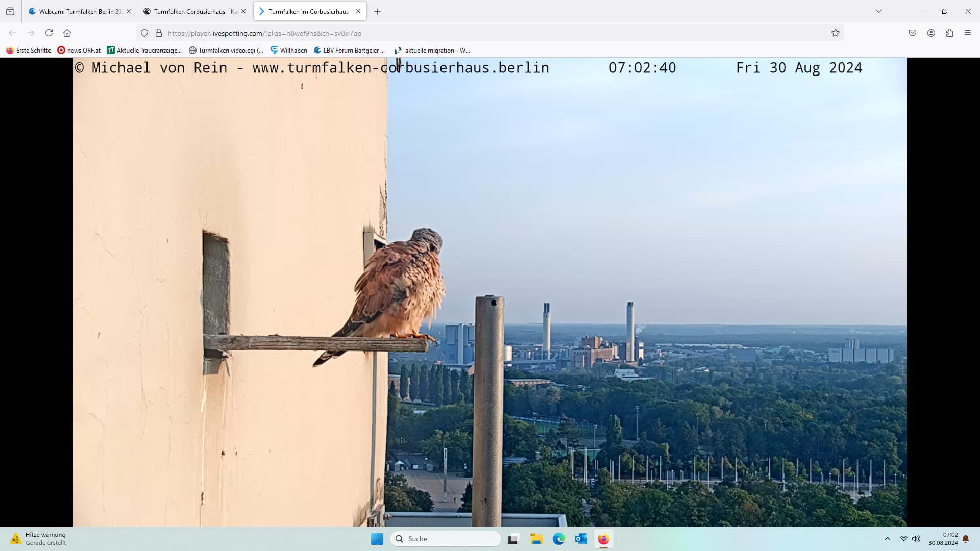Reload the current page
This screenshot has width=980, height=551.
pos(49,33)
